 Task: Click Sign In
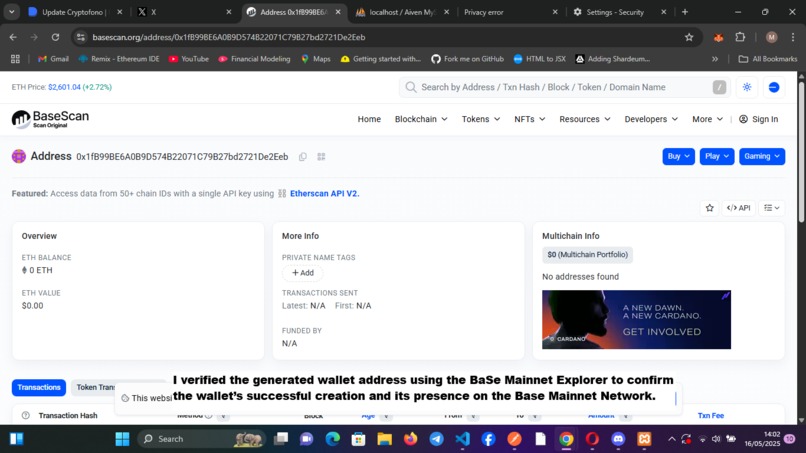(x=758, y=119)
